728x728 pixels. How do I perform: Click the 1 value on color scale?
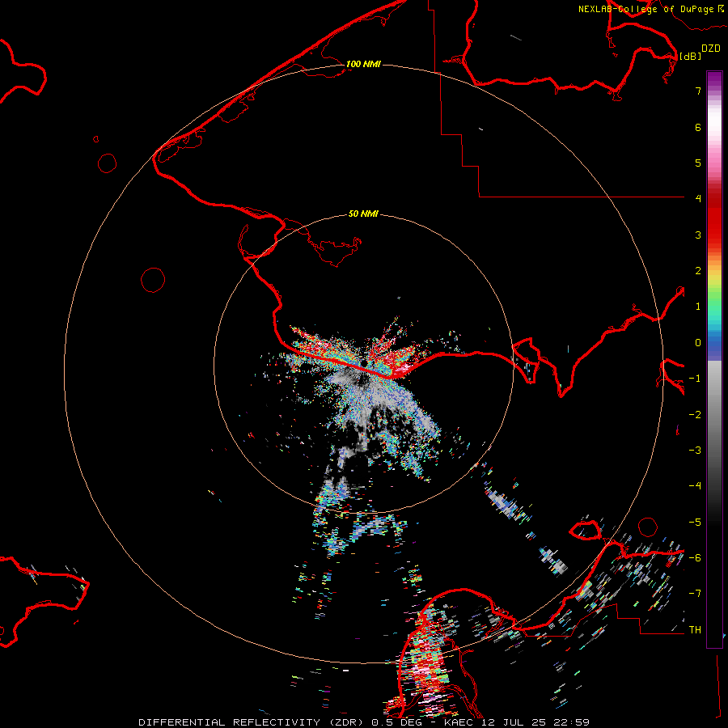[698, 307]
